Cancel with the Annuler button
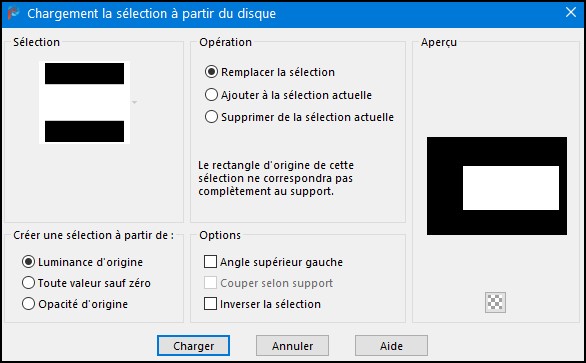This screenshot has width=586, height=363. tap(292, 345)
